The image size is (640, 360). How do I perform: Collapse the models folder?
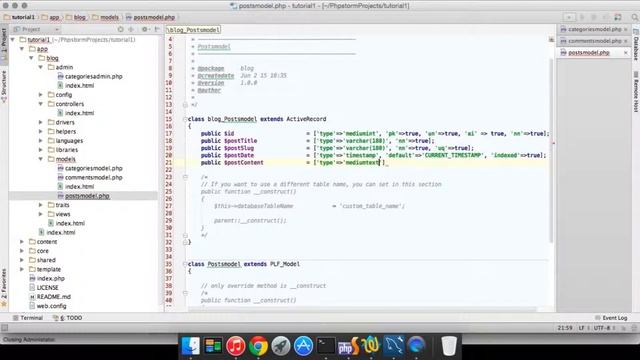coord(41,159)
